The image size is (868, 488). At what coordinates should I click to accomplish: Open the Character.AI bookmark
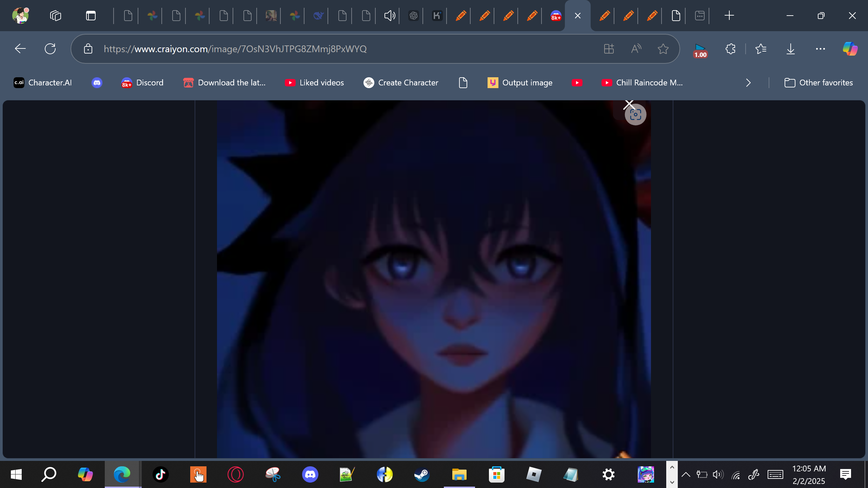(43, 83)
